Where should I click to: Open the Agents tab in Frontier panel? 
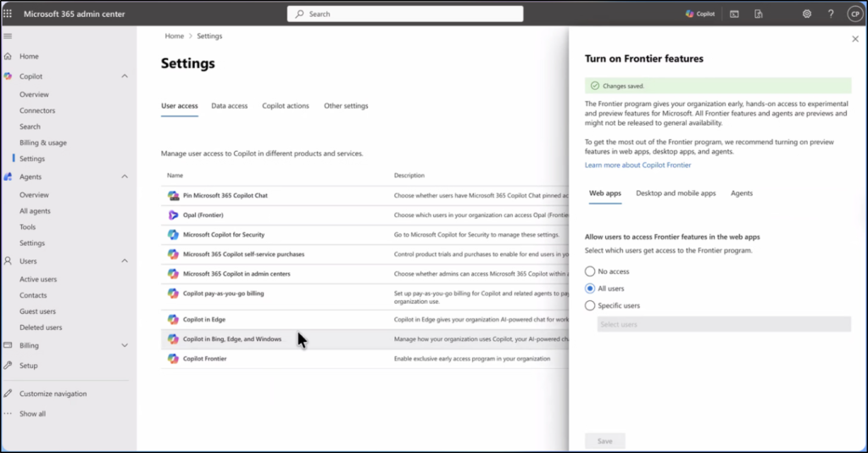[742, 193]
